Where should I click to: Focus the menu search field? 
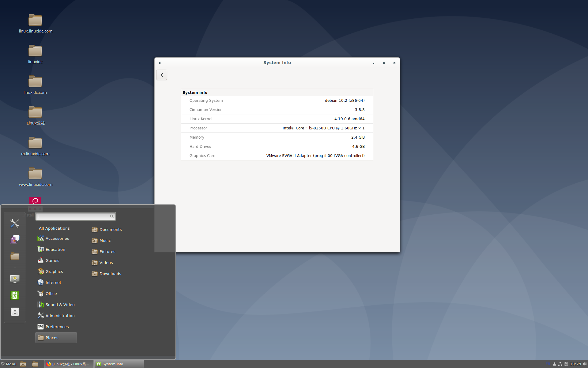75,217
